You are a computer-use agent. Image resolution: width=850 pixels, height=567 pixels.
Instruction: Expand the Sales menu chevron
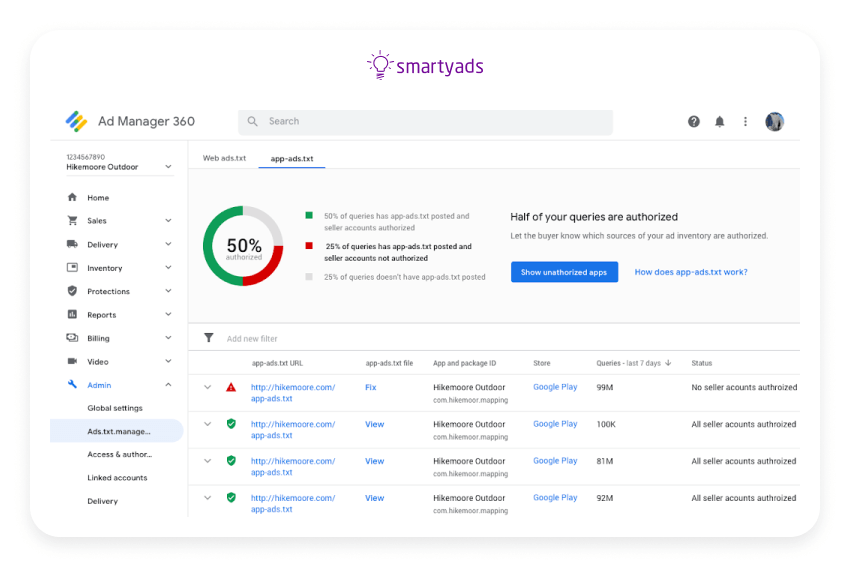tap(168, 221)
